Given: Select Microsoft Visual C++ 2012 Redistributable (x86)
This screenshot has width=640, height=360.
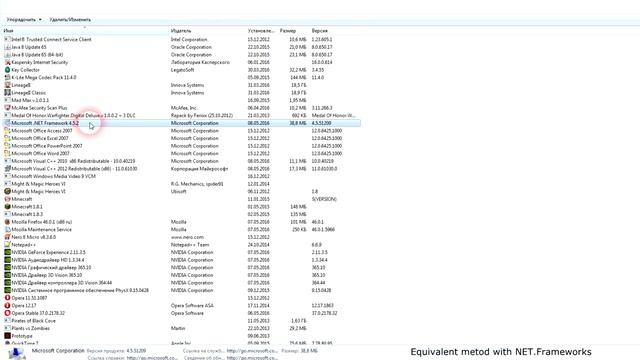Looking at the screenshot, I should click(x=181, y=169).
